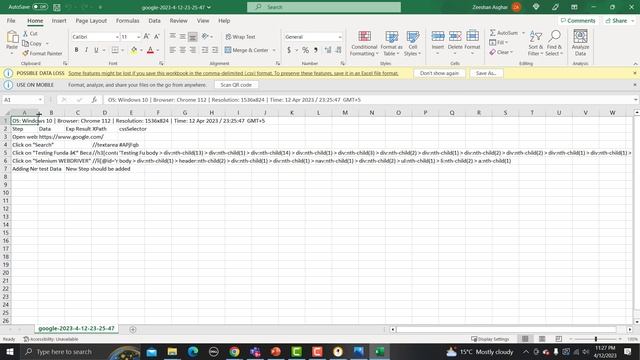Toggle Wrap Text
The width and height of the screenshot is (640, 360).
[x=240, y=37]
